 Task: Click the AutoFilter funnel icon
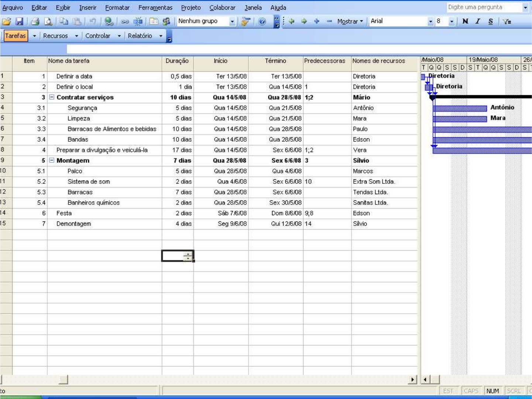507,21
